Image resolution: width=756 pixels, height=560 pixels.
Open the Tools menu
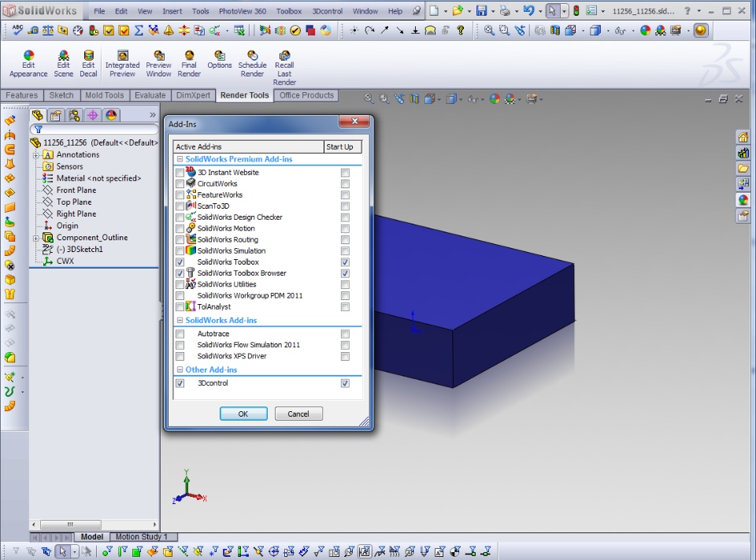click(201, 11)
